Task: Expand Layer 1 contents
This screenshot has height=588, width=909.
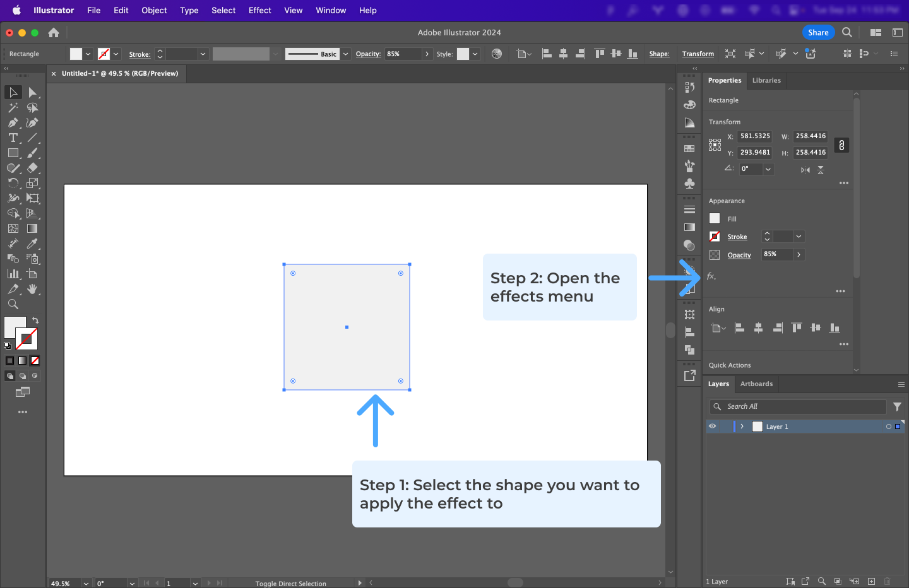Action: pos(742,426)
